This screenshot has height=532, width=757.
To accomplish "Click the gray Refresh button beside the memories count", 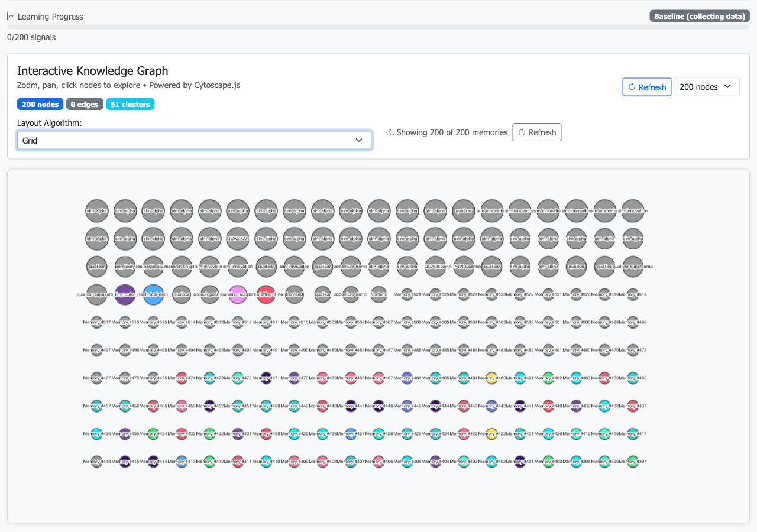I will 536,132.
